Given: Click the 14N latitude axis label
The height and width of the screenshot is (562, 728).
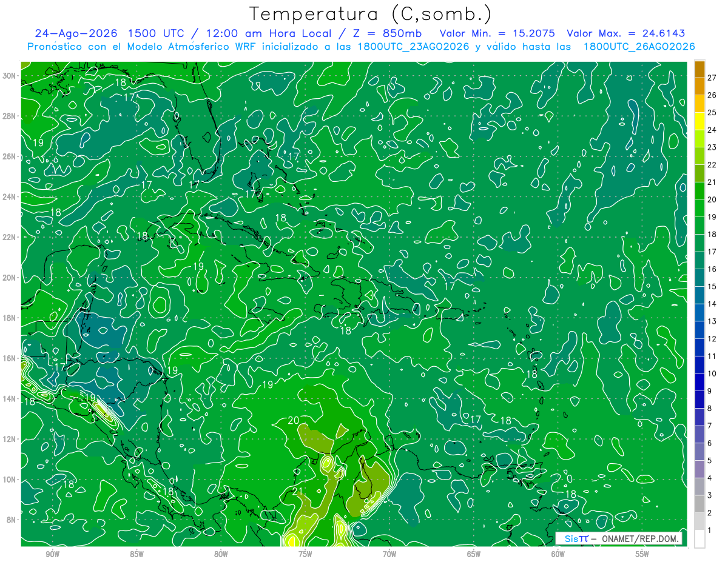Looking at the screenshot, I should (10, 399).
